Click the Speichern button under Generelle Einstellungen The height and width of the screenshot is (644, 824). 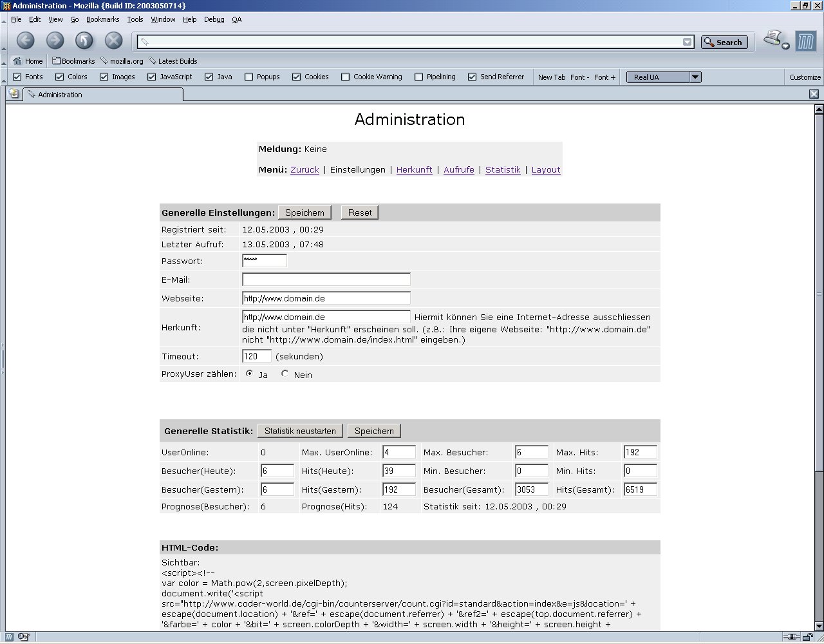[x=304, y=213]
